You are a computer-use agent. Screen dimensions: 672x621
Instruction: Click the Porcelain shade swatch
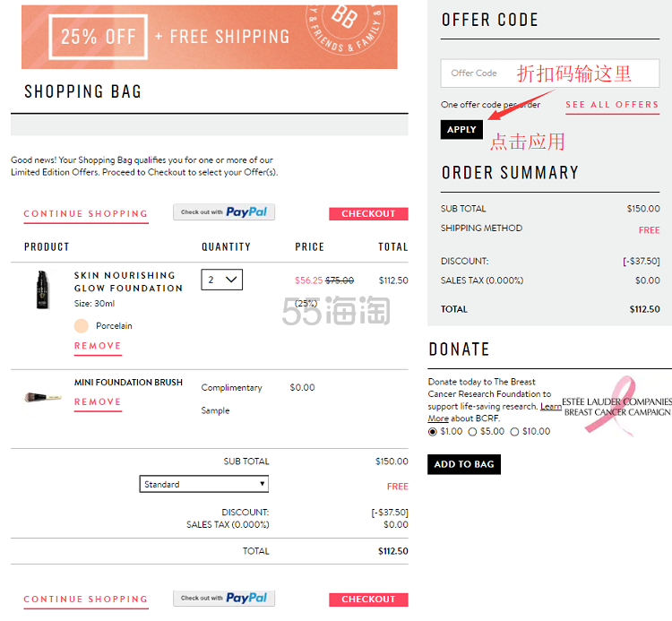(81, 325)
